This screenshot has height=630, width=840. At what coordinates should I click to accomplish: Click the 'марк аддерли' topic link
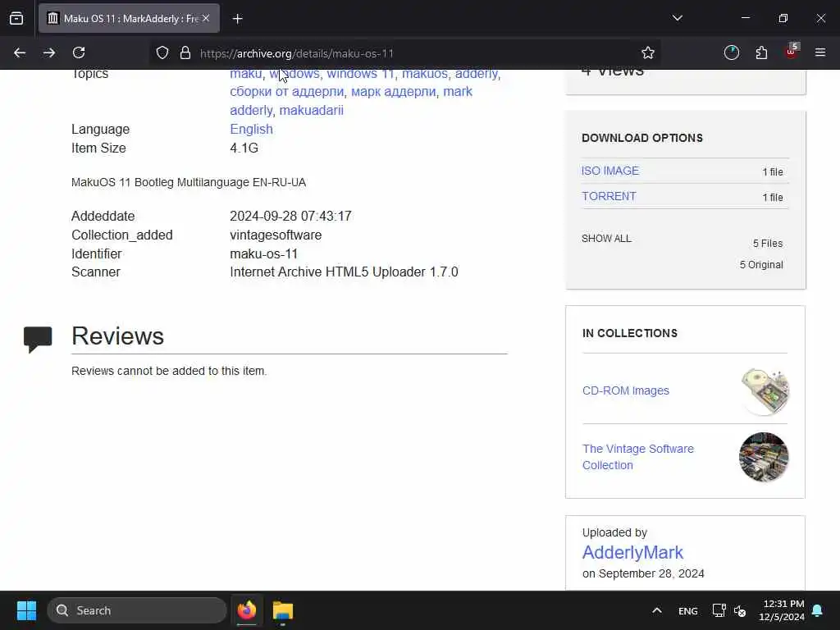(x=393, y=92)
